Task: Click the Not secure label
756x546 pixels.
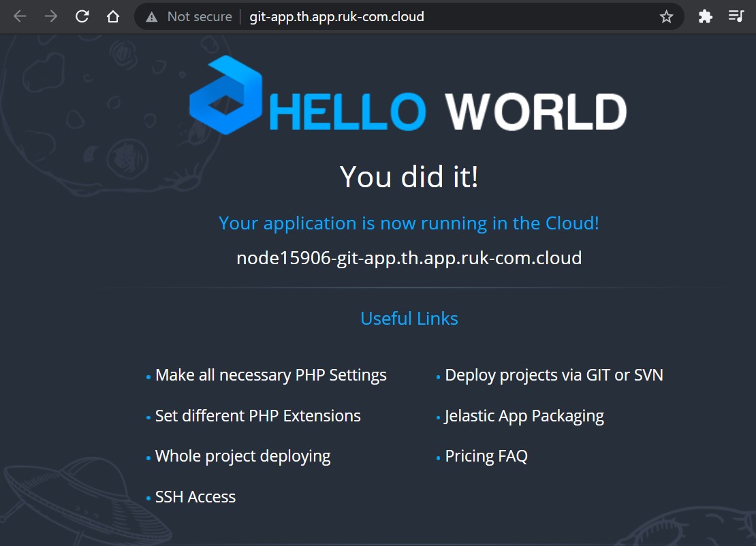Action: [x=200, y=17]
